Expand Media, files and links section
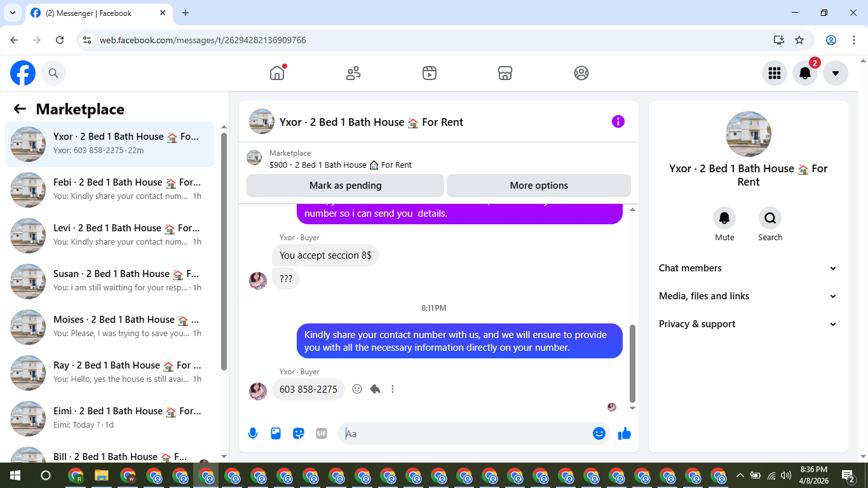 [x=748, y=296]
